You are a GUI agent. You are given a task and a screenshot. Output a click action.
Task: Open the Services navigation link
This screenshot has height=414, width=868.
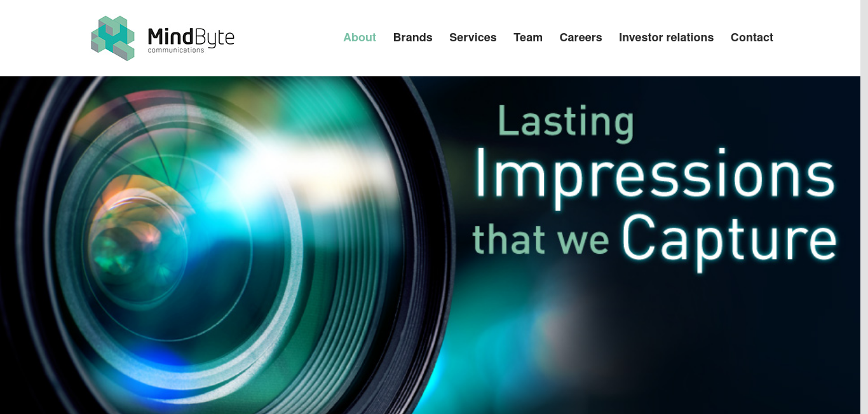[473, 38]
